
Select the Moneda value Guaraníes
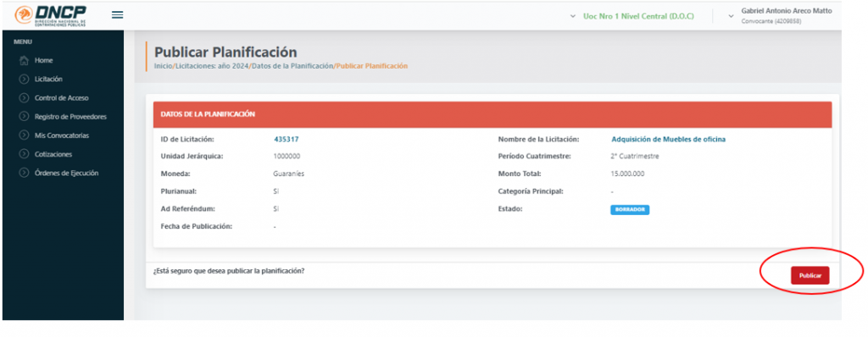coord(289,174)
